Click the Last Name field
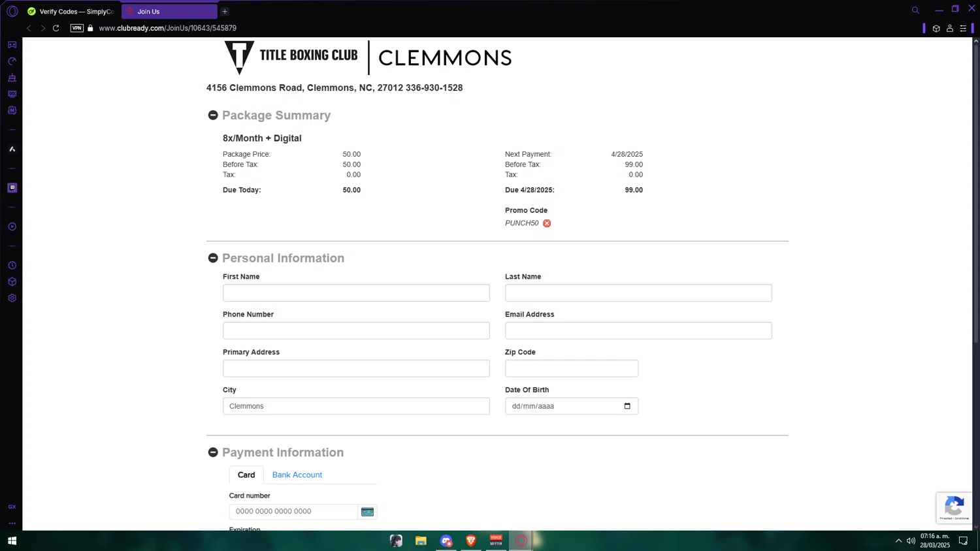This screenshot has height=551, width=980. click(x=638, y=292)
